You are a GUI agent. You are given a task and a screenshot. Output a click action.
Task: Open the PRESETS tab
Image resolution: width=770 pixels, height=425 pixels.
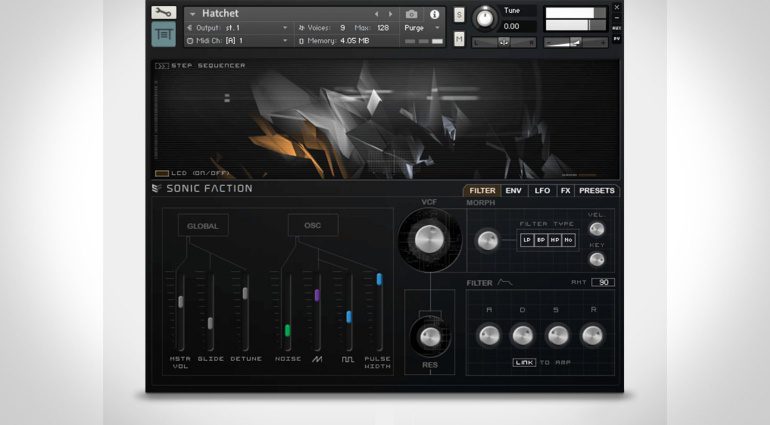(596, 190)
